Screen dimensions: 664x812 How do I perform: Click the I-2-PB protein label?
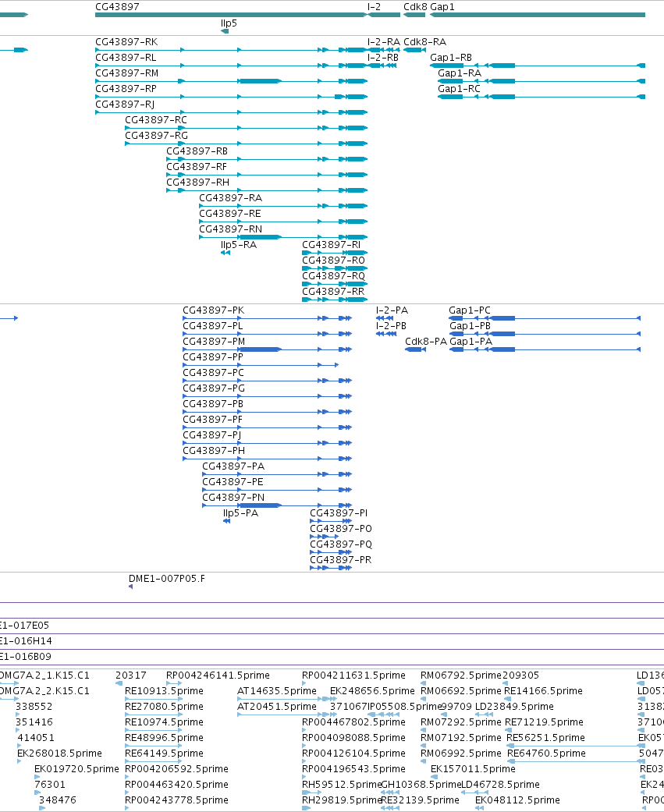click(391, 326)
